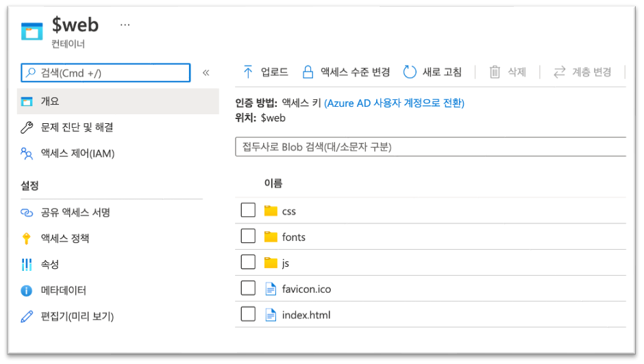Open index.html blob name
Image resolution: width=644 pixels, height=364 pixels.
click(x=306, y=315)
